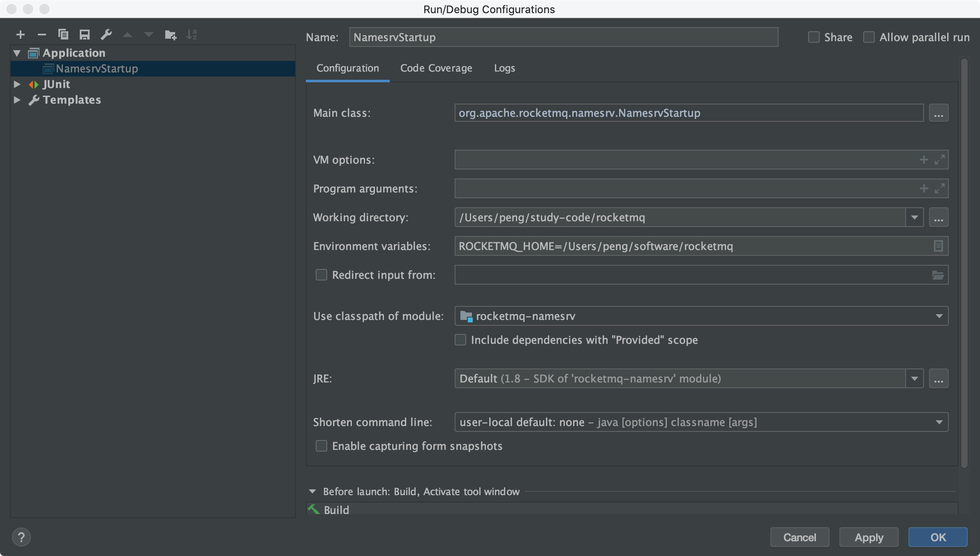Check Include dependencies with Provided scope
The height and width of the screenshot is (556, 980).
coord(460,340)
